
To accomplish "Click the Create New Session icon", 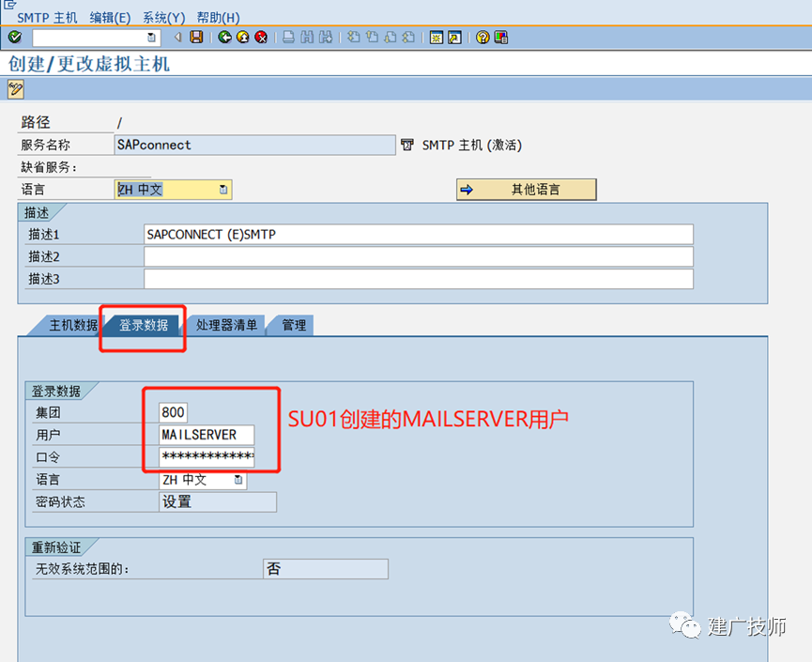I will pyautogui.click(x=437, y=38).
